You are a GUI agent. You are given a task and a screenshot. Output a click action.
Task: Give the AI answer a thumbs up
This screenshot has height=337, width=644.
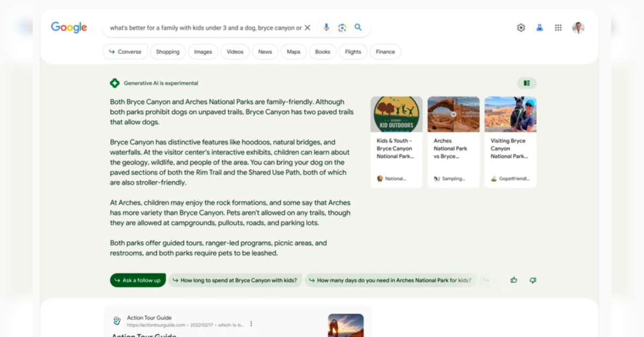(513, 280)
